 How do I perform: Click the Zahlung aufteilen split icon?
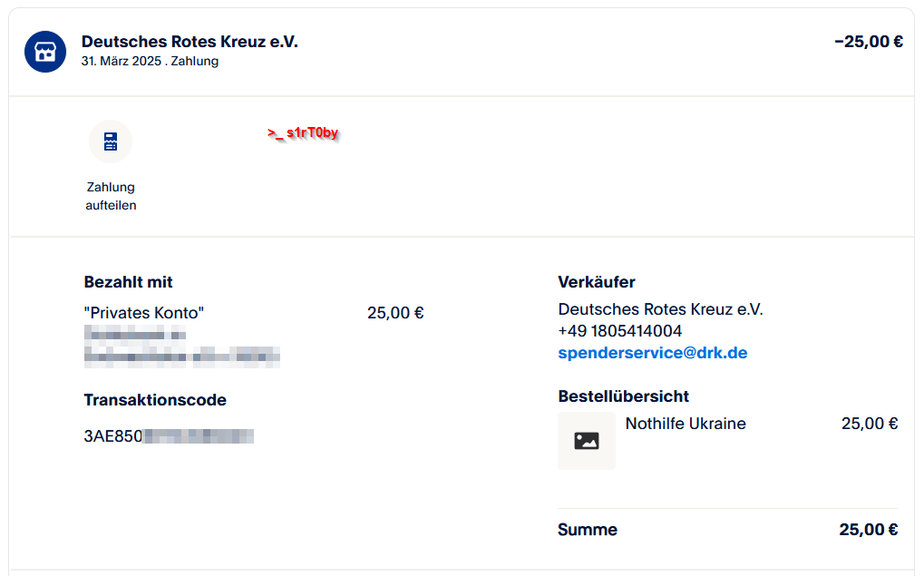point(111,142)
